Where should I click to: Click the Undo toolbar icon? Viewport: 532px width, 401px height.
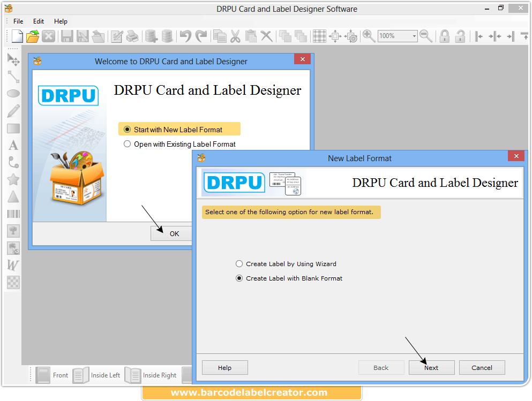point(186,36)
